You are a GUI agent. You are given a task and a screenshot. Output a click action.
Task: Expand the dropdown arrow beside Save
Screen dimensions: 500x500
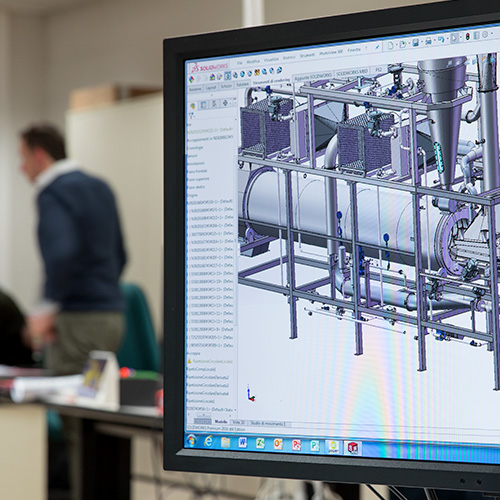click(x=421, y=42)
